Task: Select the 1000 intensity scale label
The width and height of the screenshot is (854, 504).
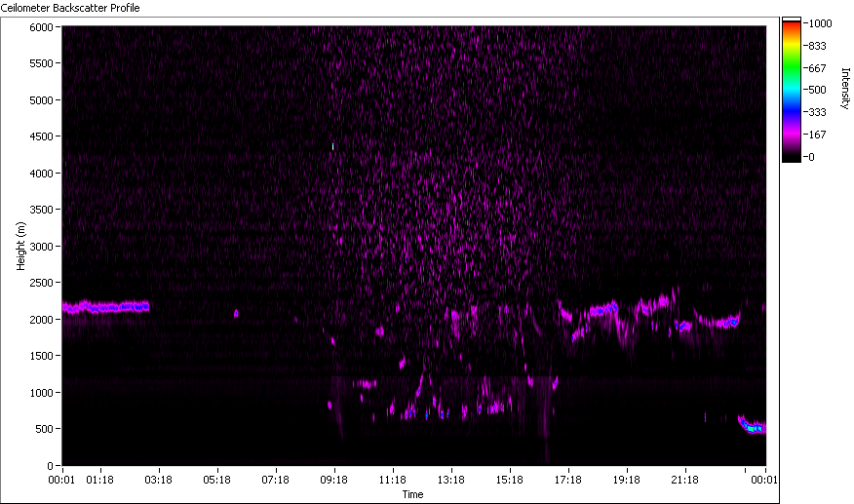Action: [820, 23]
